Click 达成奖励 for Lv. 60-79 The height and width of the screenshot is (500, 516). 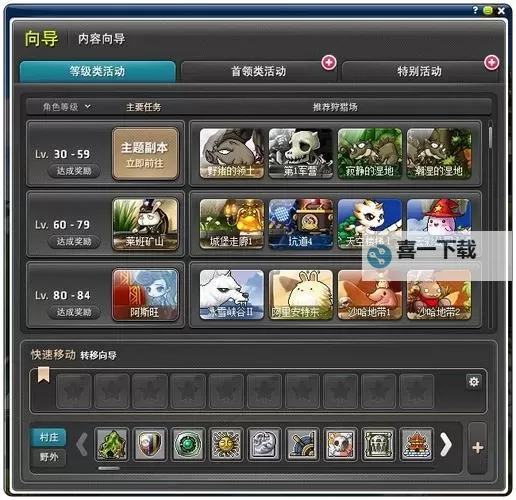(74, 241)
